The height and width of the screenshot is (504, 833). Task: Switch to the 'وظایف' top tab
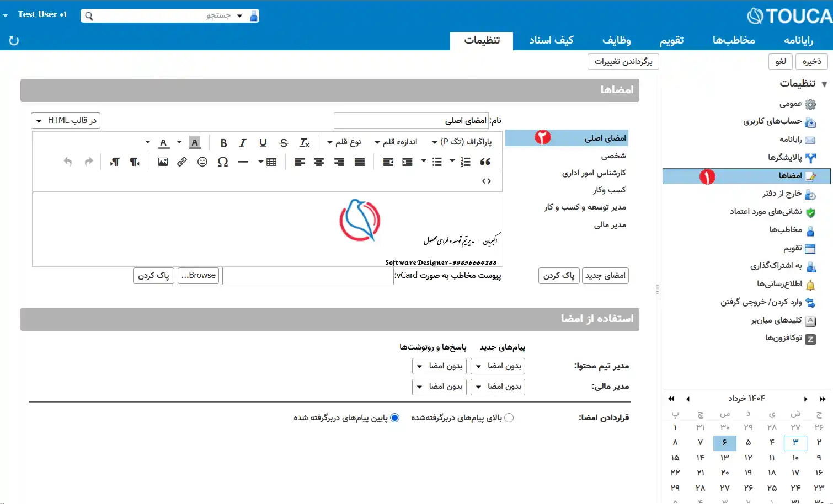pos(616,40)
